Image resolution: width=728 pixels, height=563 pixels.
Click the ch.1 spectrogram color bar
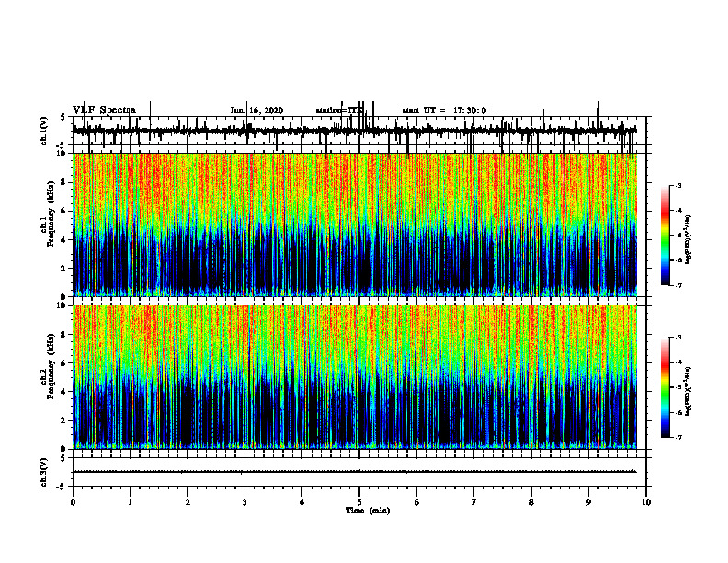click(x=665, y=236)
